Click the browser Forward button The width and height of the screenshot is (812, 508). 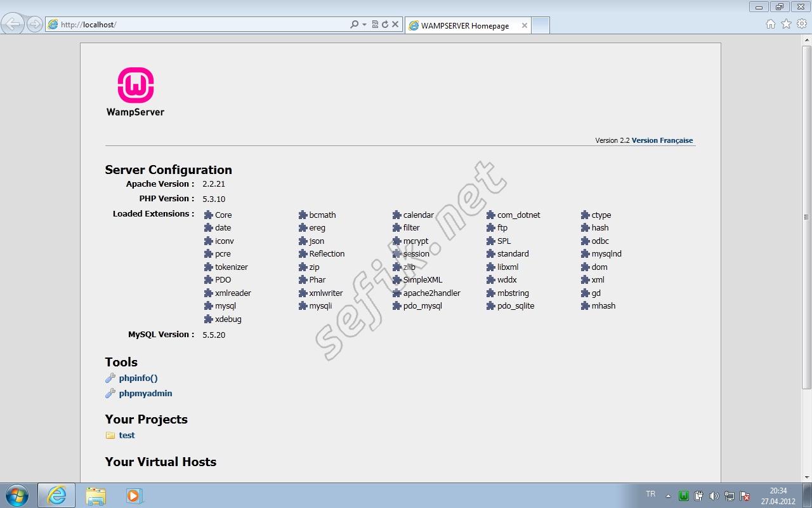(34, 24)
